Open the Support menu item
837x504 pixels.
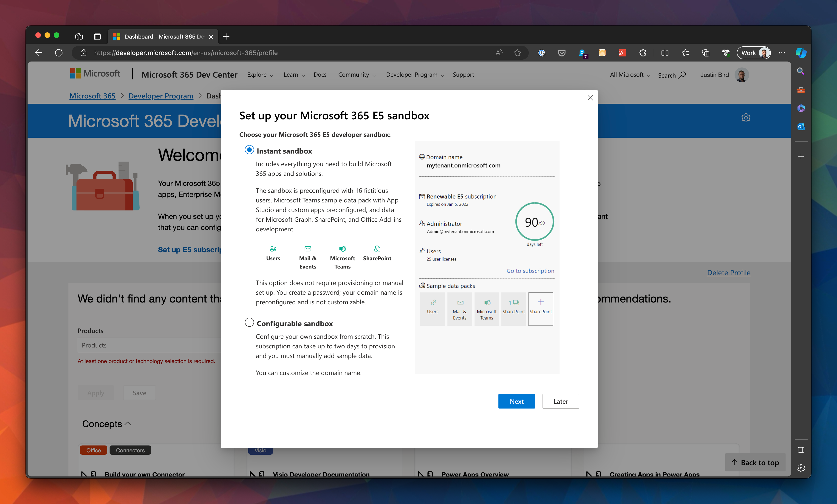[x=463, y=75]
